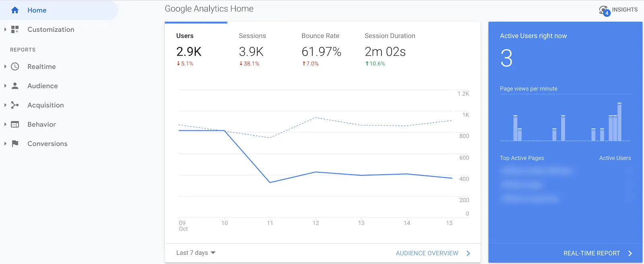Image resolution: width=644 pixels, height=264 pixels.
Task: Expand the Customization section arrow
Action: [x=5, y=29]
